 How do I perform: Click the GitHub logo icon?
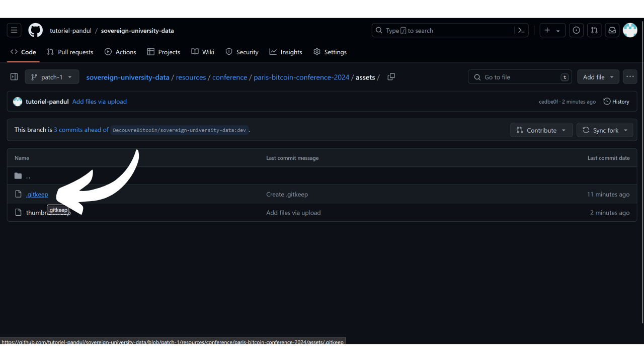tap(35, 30)
